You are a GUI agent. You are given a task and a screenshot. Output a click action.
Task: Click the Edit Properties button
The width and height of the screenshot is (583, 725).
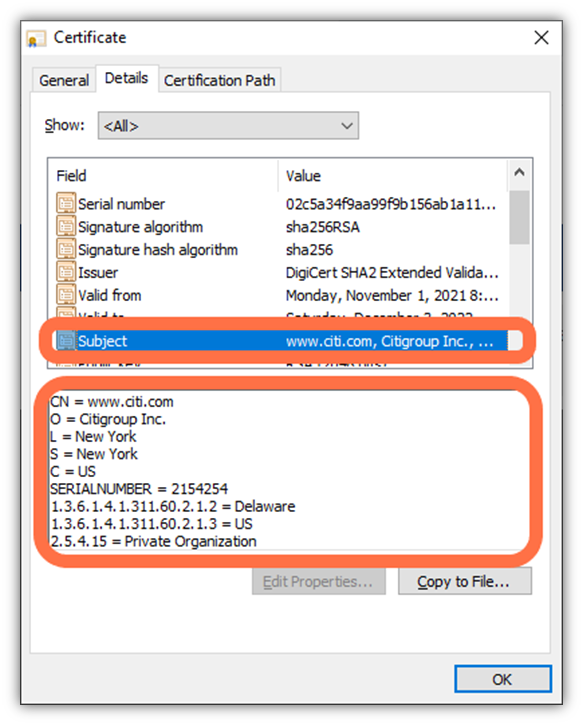point(319,581)
